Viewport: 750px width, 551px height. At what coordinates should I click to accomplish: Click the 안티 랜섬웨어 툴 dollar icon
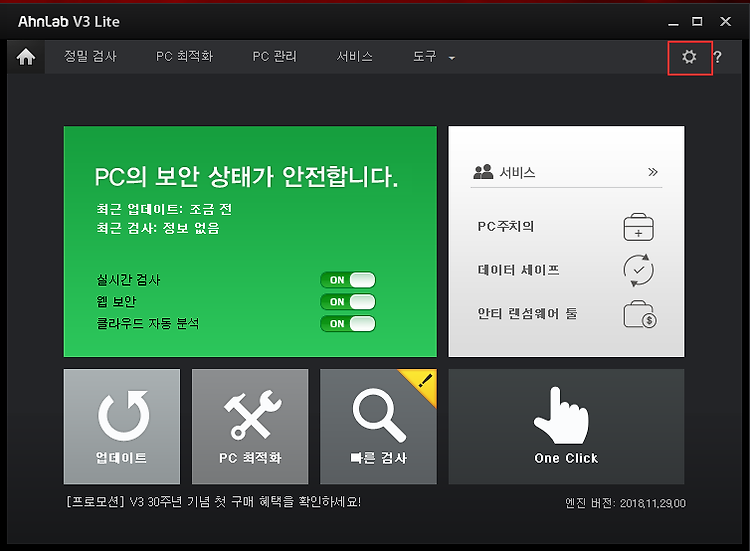click(640, 314)
